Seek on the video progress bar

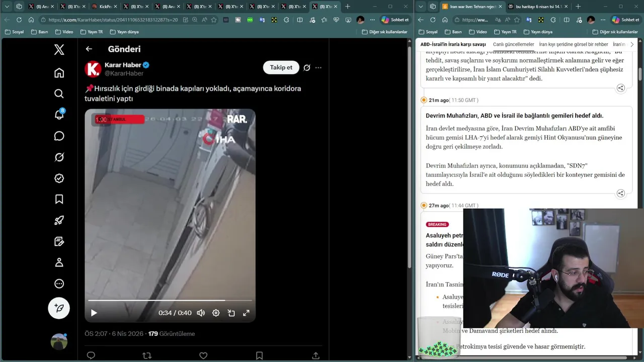[170, 300]
